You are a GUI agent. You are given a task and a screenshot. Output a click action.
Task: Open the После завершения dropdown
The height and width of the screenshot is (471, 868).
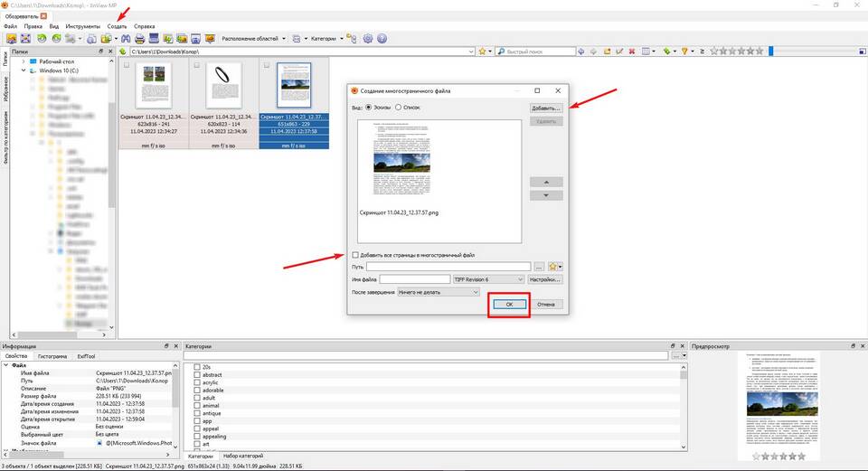[x=439, y=292]
